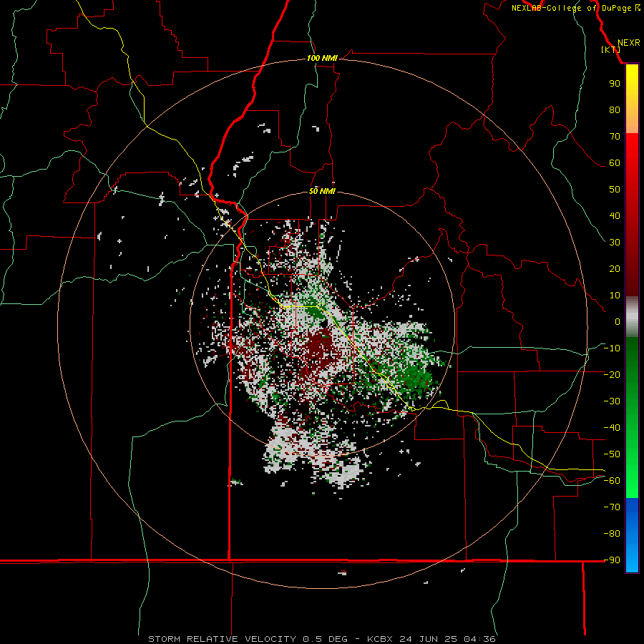The image size is (644, 644).
Task: Click the "-50" value on velocity scale
Action: [612, 454]
